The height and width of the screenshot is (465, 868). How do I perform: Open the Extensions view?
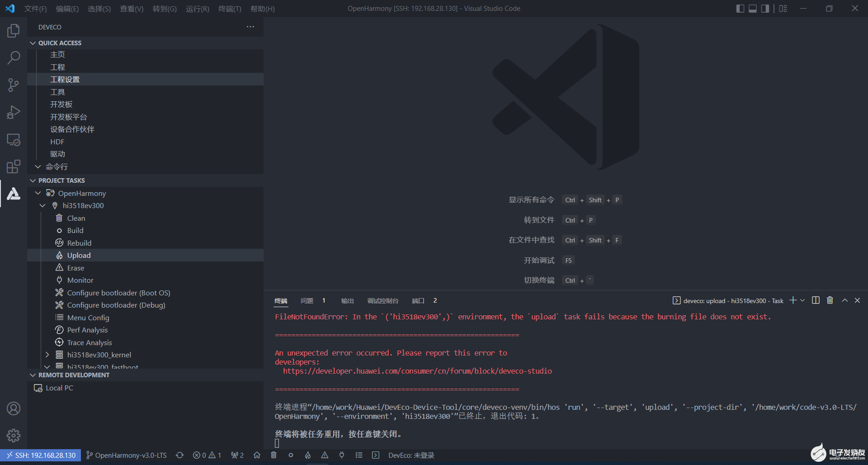coord(14,166)
